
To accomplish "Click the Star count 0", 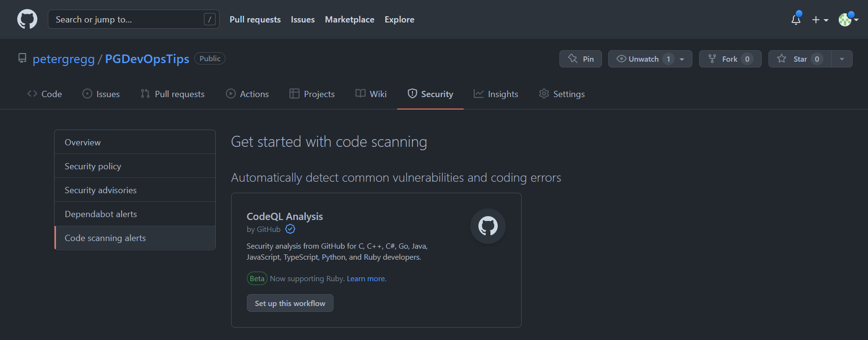I will tap(817, 59).
